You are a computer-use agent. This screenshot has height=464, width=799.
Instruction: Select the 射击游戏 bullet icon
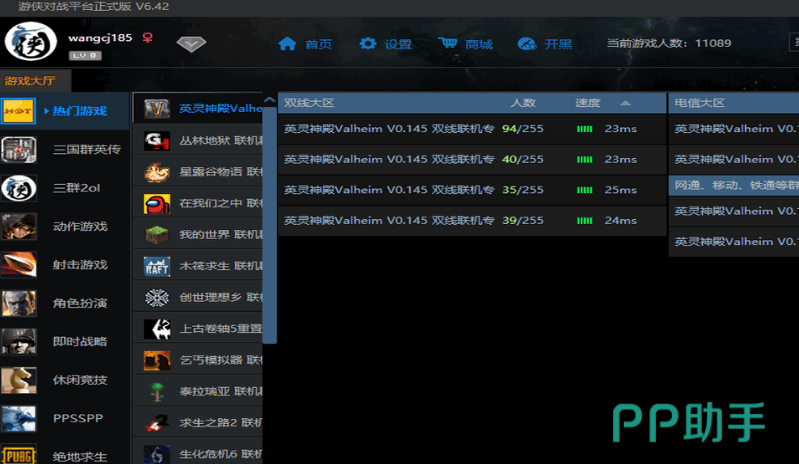tap(18, 265)
